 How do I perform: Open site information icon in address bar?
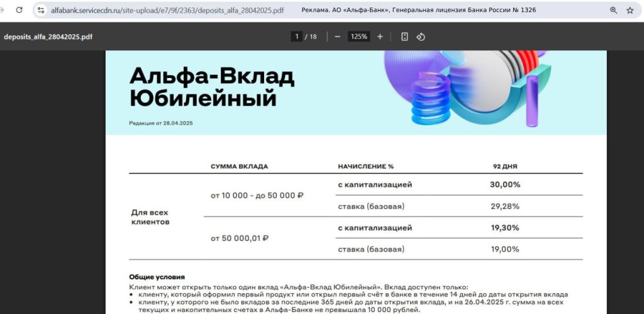point(41,10)
